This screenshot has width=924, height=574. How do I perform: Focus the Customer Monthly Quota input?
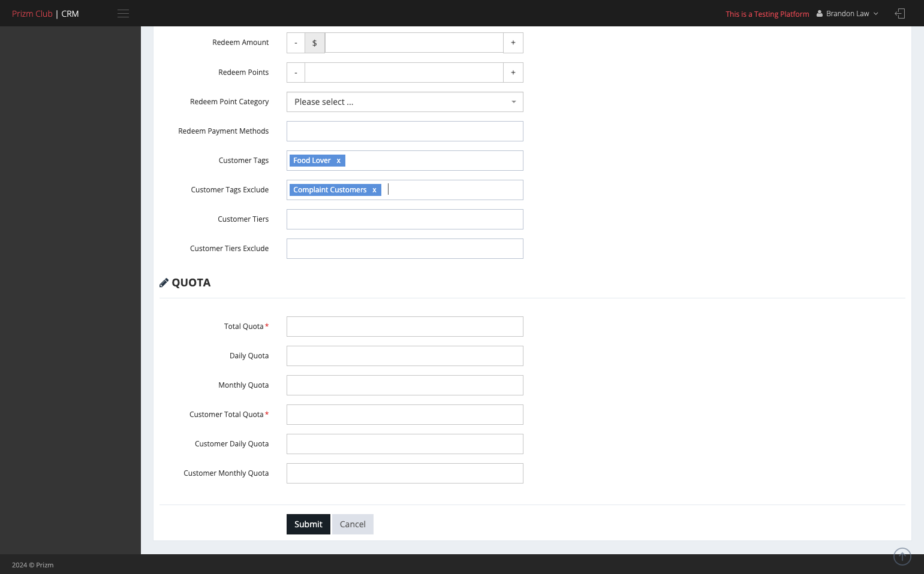pos(405,473)
